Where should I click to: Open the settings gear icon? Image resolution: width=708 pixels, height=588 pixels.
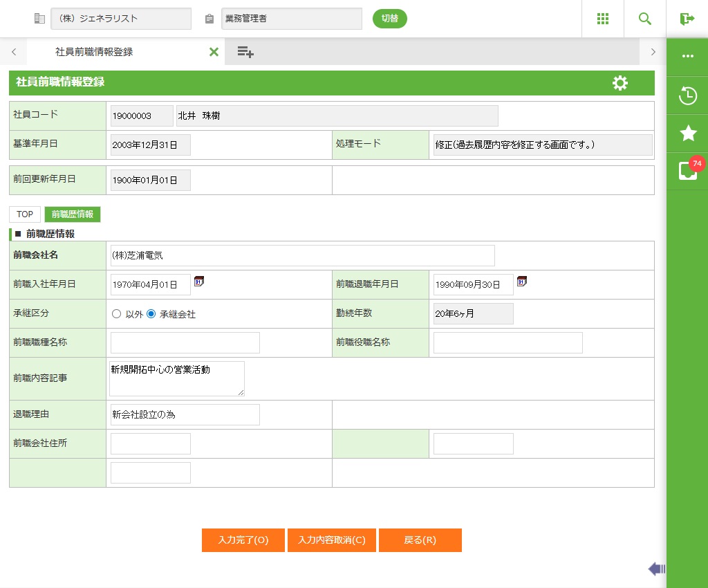pos(620,83)
